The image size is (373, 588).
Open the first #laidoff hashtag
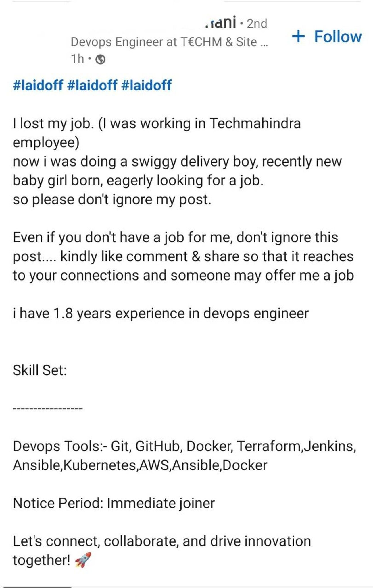pyautogui.click(x=38, y=85)
